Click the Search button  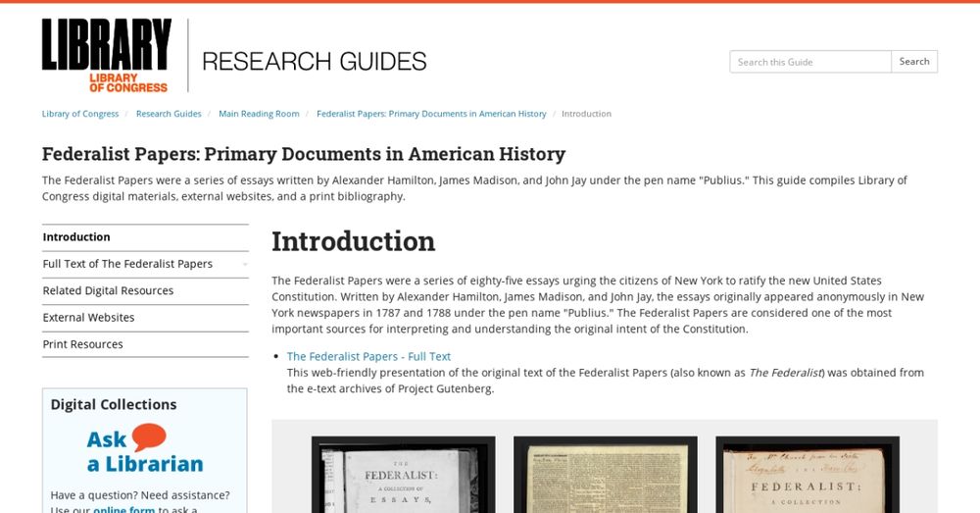[x=913, y=62]
